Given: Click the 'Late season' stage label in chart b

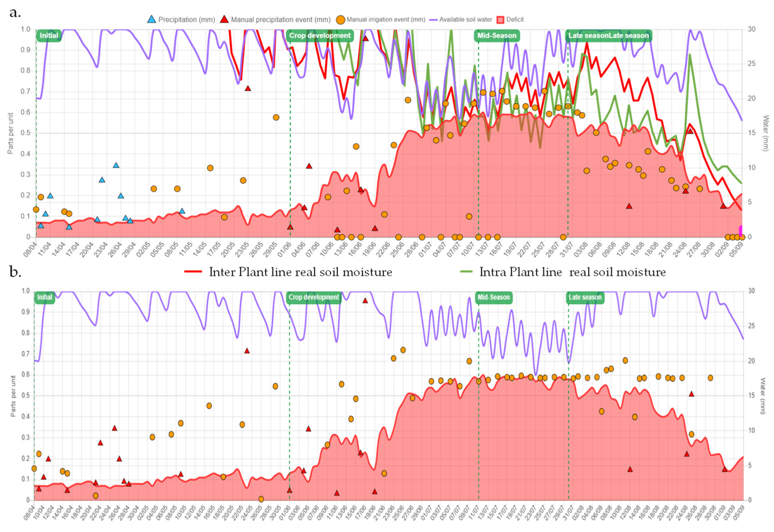Looking at the screenshot, I should pyautogui.click(x=585, y=297).
